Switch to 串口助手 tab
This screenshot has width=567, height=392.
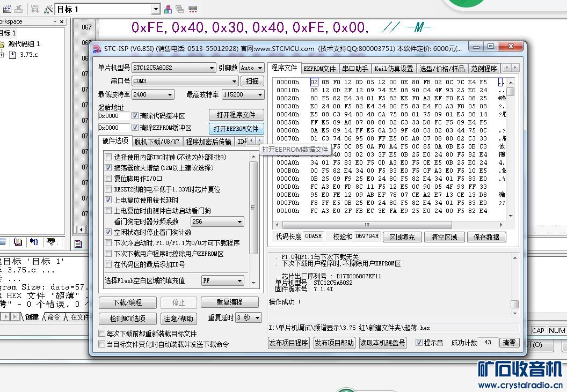coord(355,68)
